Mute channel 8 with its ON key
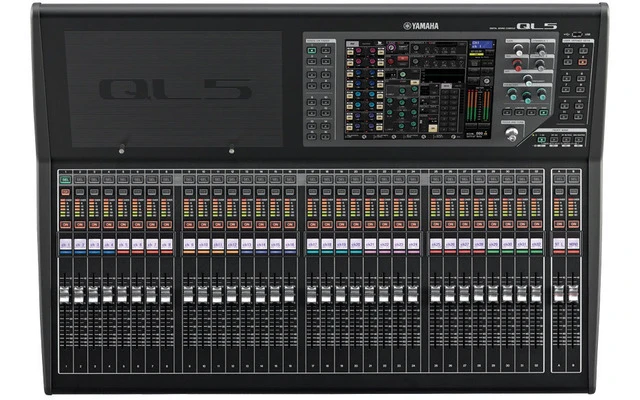 [166, 225]
